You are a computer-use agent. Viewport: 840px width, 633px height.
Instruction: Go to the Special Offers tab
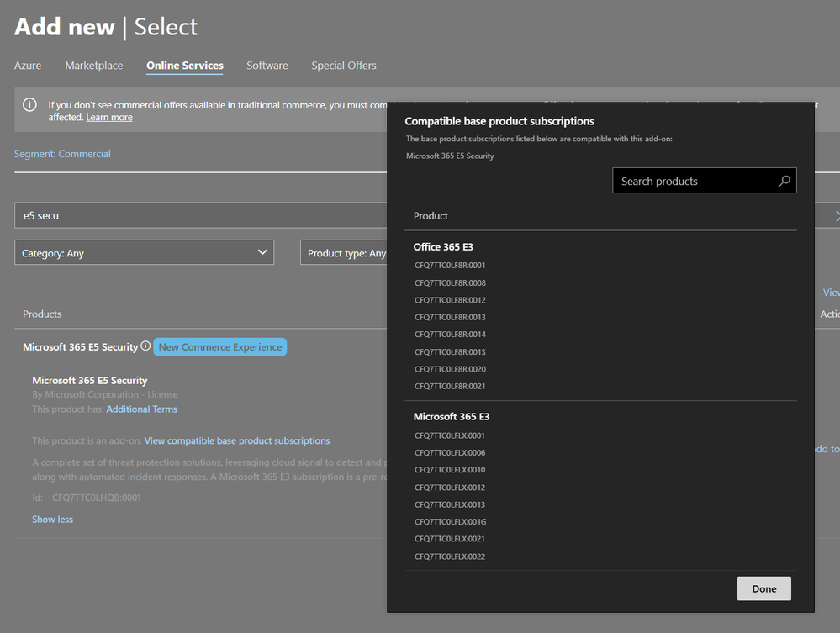pyautogui.click(x=344, y=66)
